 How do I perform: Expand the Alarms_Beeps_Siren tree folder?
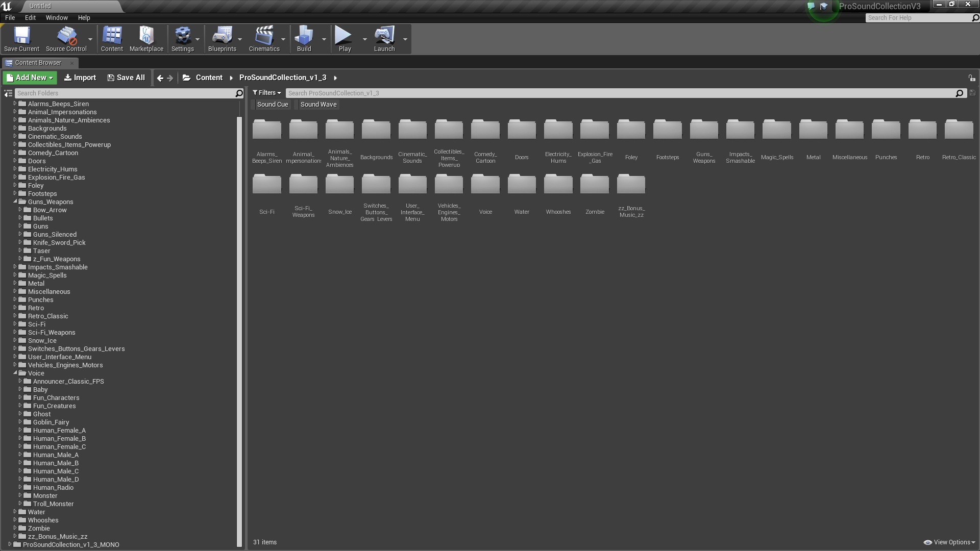pos(15,104)
